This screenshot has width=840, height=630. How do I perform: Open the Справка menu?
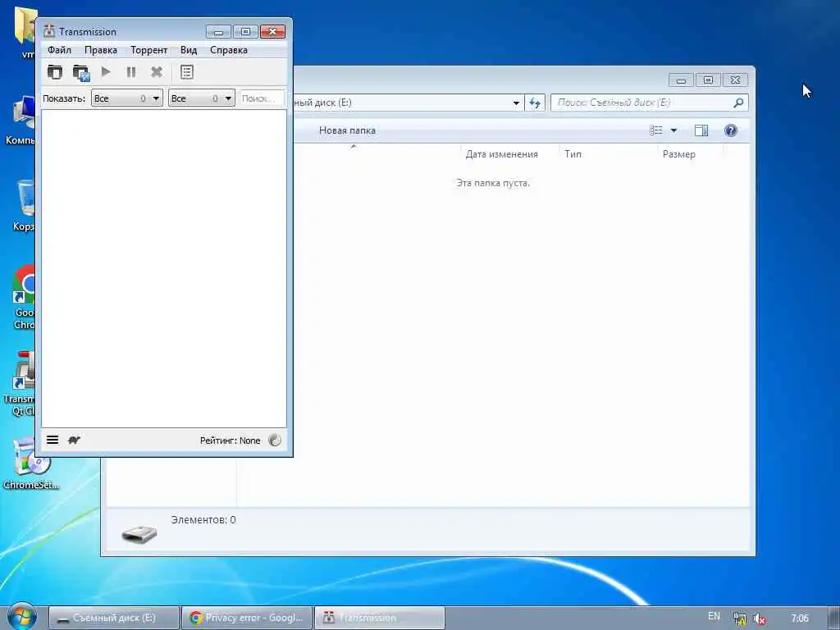click(229, 50)
